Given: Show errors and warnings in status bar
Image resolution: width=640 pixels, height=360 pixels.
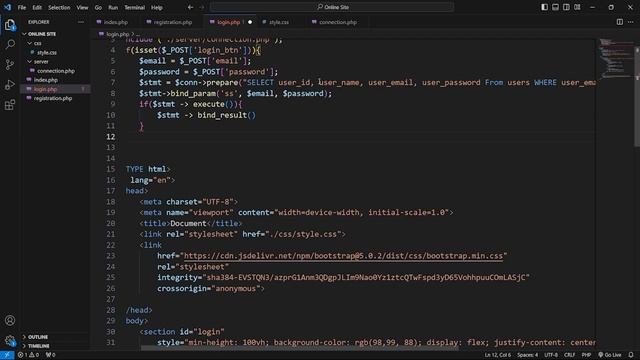Looking at the screenshot, I should (28, 355).
